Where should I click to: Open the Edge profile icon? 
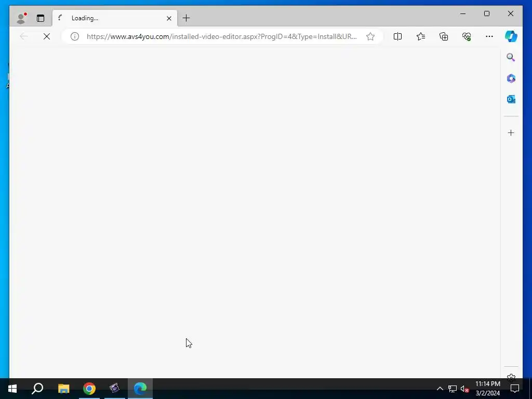point(21,18)
